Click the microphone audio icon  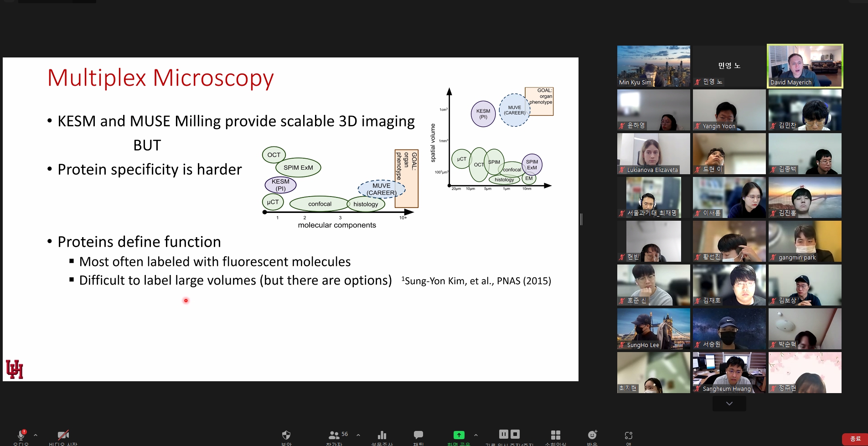pos(21,435)
